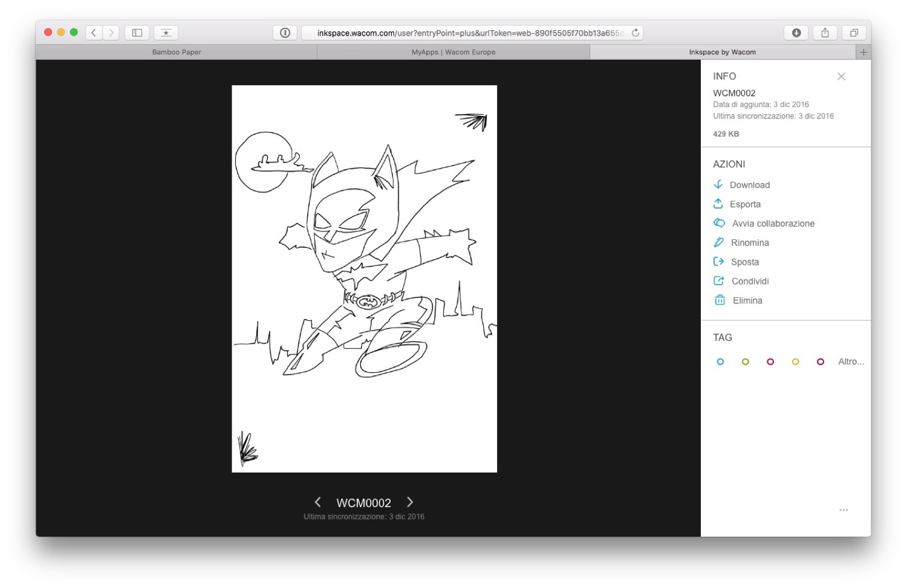Click the Esporta export icon
This screenshot has width=907, height=588.
click(718, 204)
